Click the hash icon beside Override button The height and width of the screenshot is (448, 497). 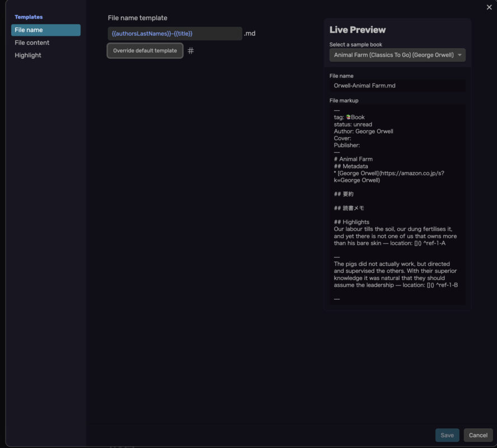191,51
